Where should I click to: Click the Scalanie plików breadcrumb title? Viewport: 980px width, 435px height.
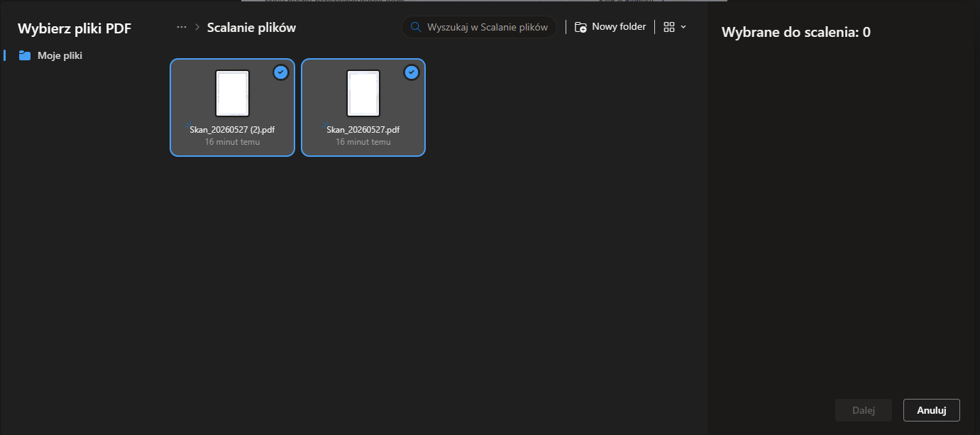pos(251,28)
